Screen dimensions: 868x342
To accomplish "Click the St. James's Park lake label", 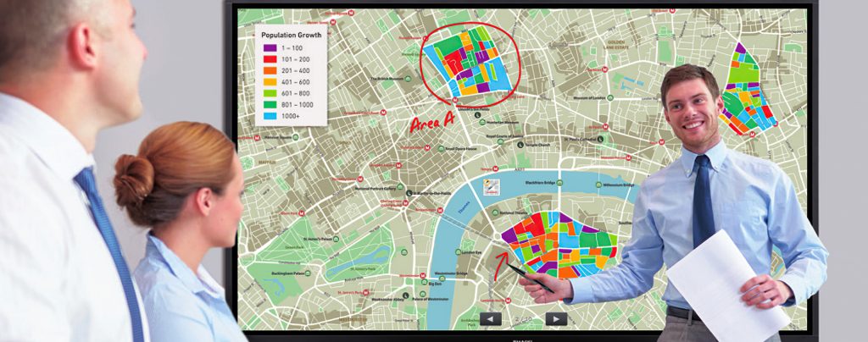I will click(x=363, y=268).
